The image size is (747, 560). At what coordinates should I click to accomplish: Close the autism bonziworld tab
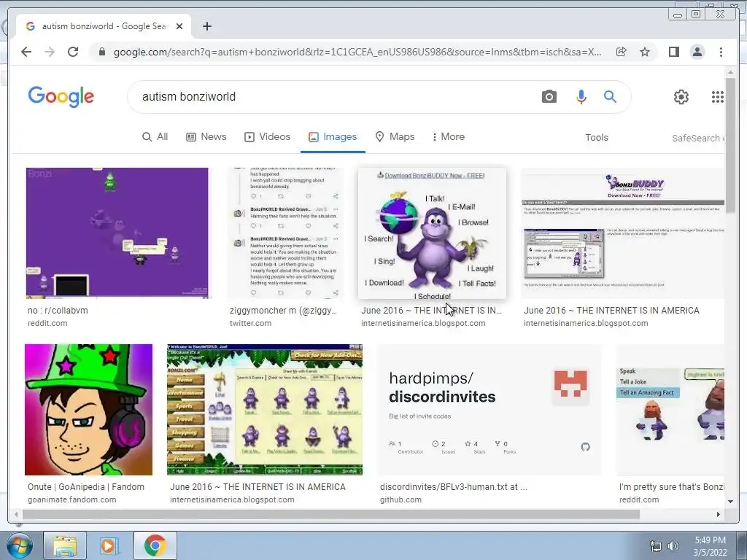click(179, 26)
